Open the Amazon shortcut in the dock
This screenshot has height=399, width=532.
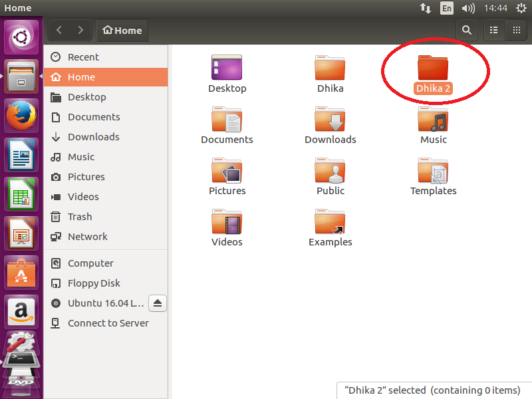pyautogui.click(x=22, y=311)
